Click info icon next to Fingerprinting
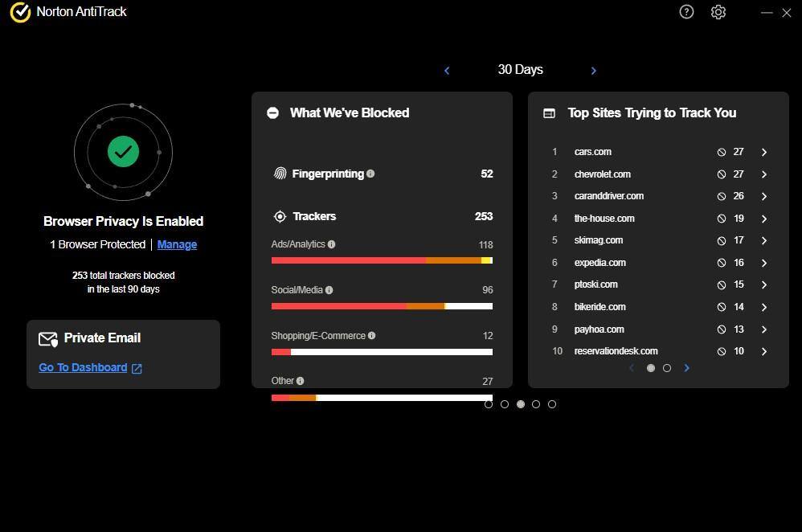 pyautogui.click(x=370, y=174)
